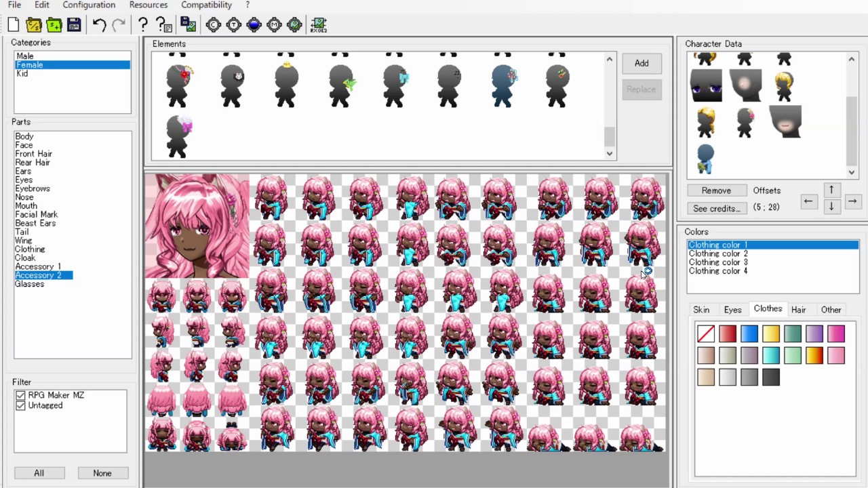Click the RXGE2 toolbar icon

(317, 25)
